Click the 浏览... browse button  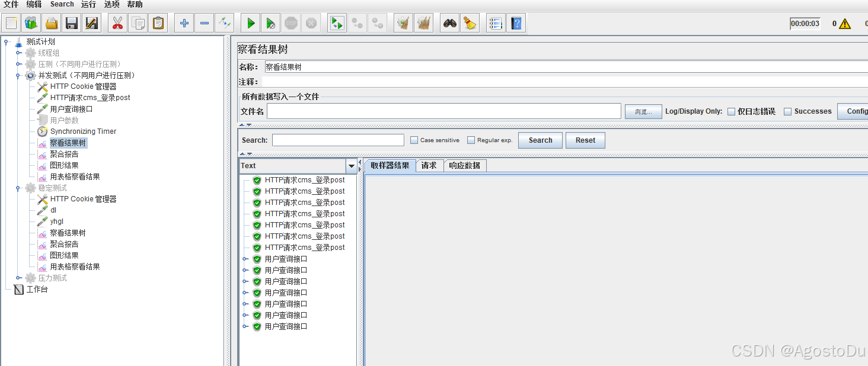coord(643,111)
